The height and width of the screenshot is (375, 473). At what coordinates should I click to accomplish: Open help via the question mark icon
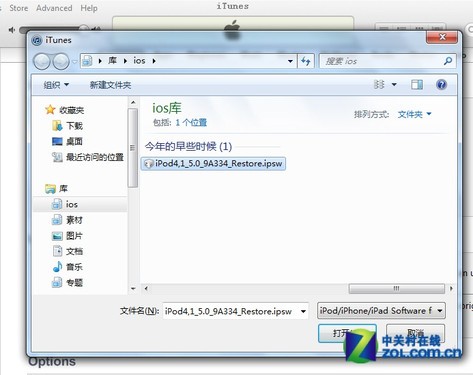441,85
